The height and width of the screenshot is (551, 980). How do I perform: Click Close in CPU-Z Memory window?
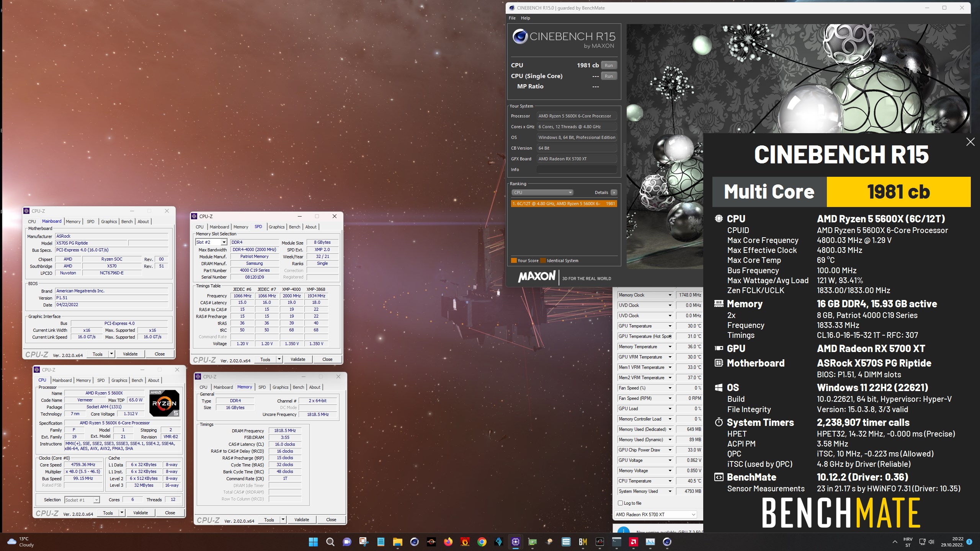[x=331, y=520]
